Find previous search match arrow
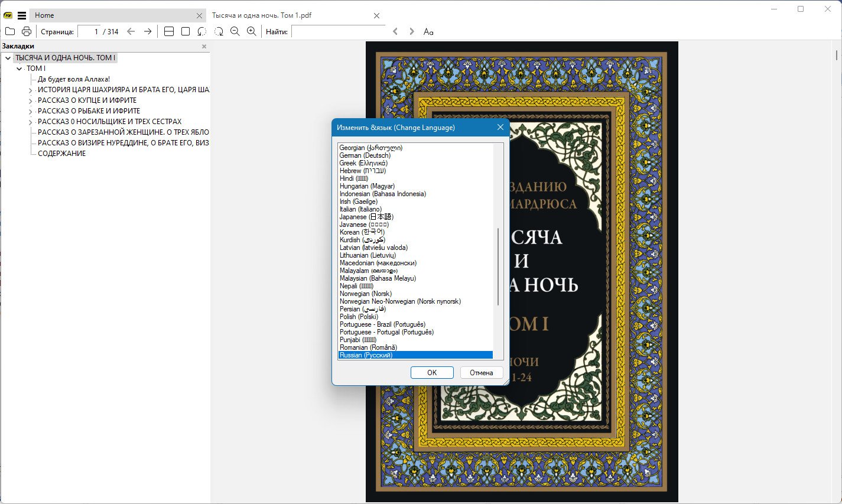Viewport: 842px width, 504px height. tap(395, 31)
